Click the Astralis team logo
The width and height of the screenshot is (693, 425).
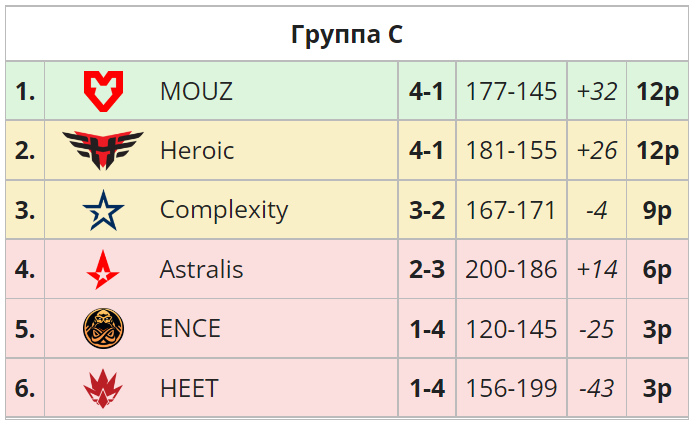tap(103, 269)
